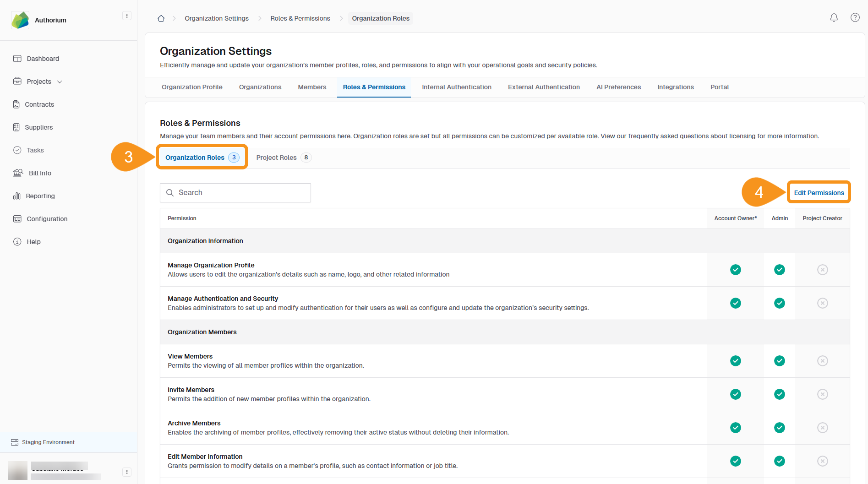Click Project Creator status for View Members
The image size is (868, 484).
[822, 361]
